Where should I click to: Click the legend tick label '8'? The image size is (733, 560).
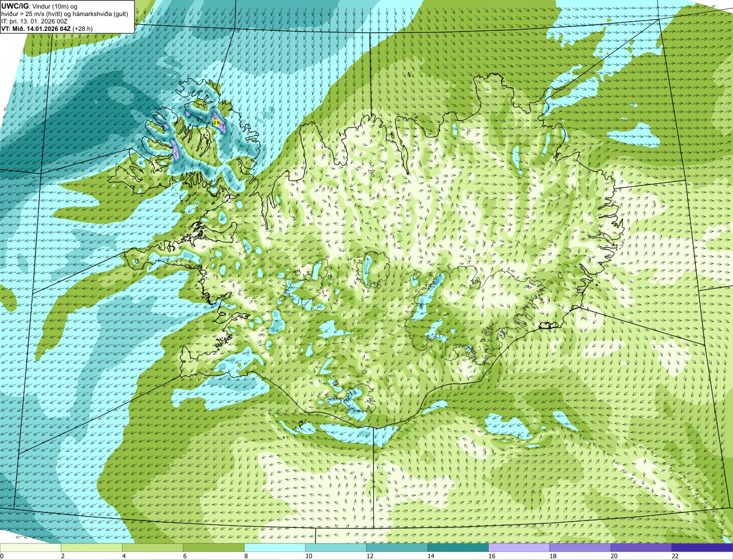tap(246, 556)
